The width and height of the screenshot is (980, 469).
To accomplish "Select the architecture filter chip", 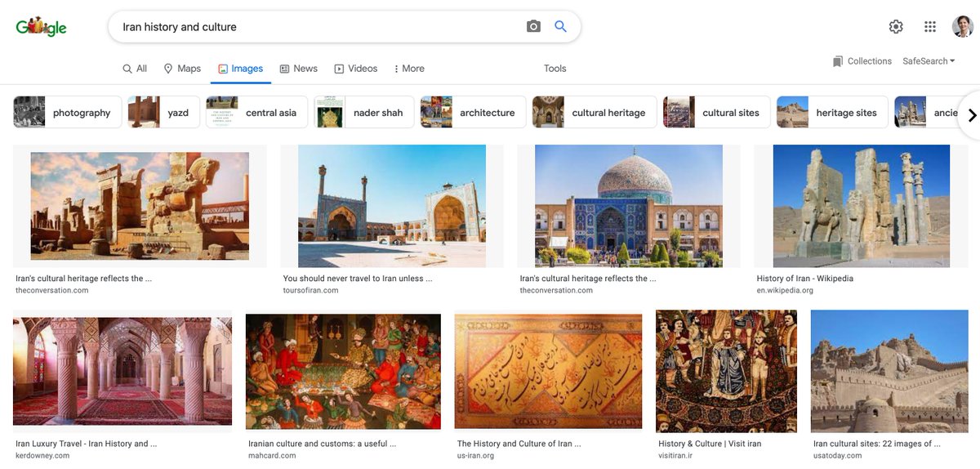I will point(473,113).
